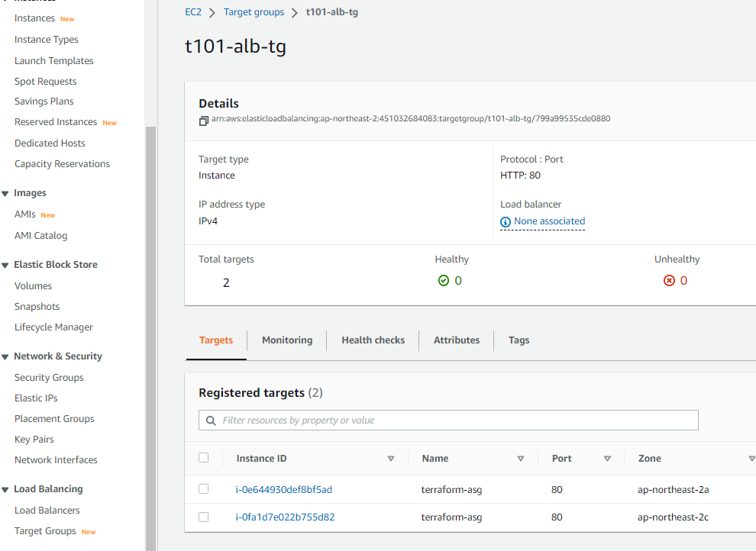Open Instances in the sidebar
The width and height of the screenshot is (756, 551).
pyautogui.click(x=34, y=18)
